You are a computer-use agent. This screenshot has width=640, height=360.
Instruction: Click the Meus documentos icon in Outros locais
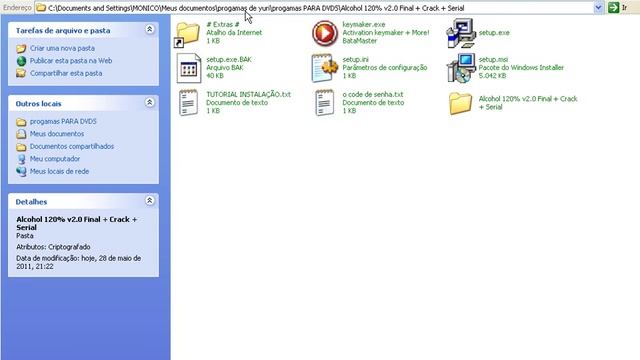[21, 134]
